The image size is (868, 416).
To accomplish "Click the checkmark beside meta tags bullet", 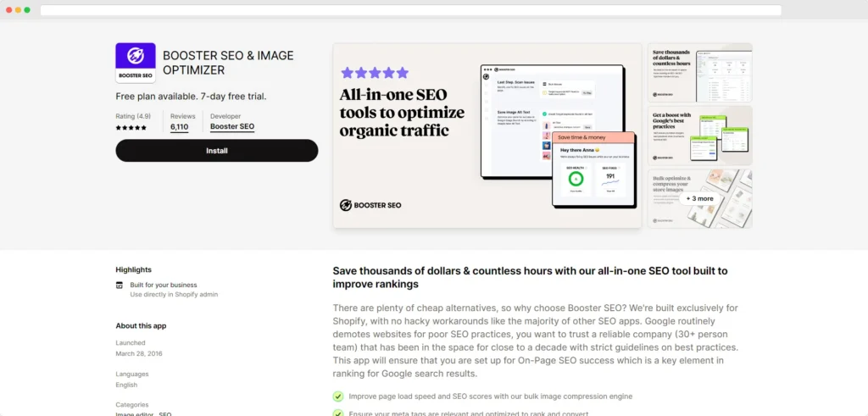I will point(337,413).
